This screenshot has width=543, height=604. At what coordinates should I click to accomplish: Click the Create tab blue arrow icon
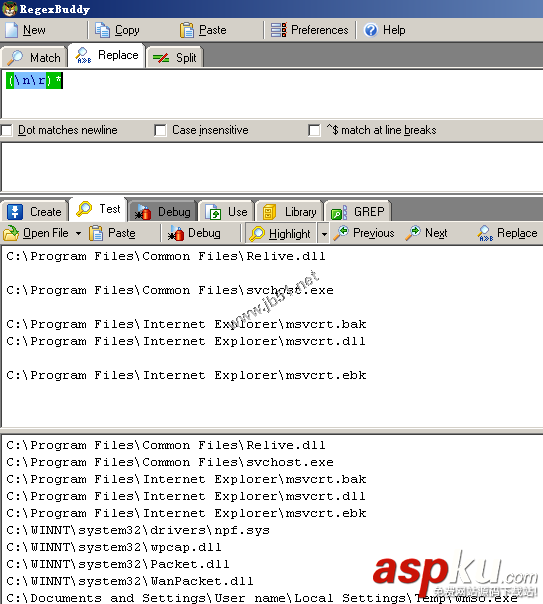click(x=15, y=212)
